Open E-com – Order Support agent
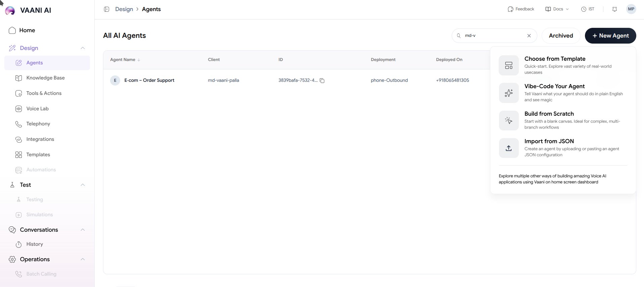This screenshot has height=287, width=644. pyautogui.click(x=149, y=80)
